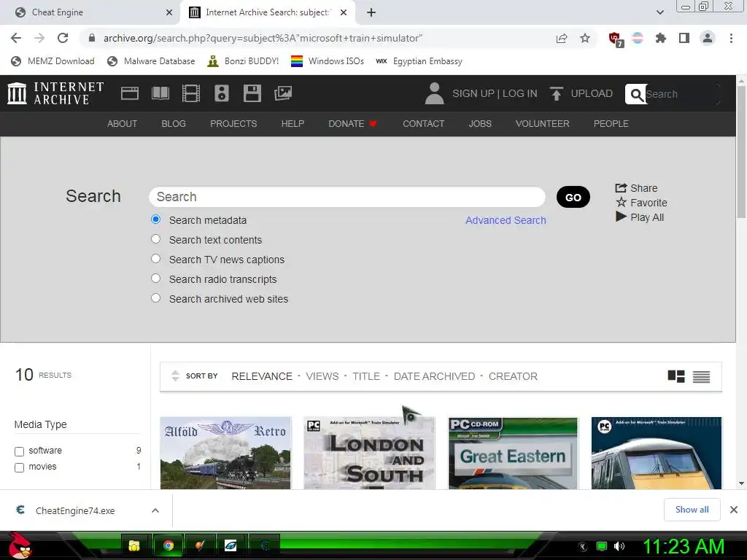Open the Angry Birds start button
Viewport: 747px width, 560px height.
[x=20, y=545]
